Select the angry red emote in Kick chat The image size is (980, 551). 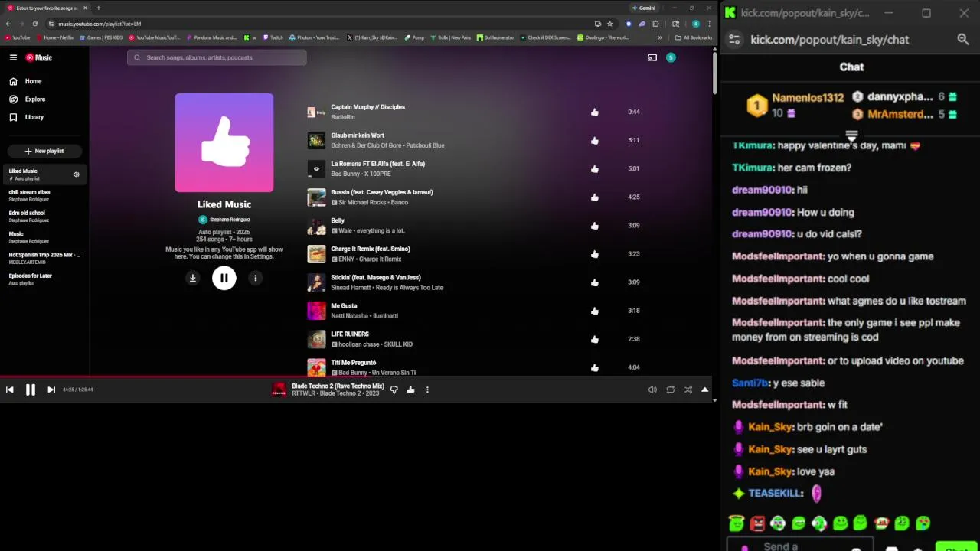pyautogui.click(x=757, y=523)
